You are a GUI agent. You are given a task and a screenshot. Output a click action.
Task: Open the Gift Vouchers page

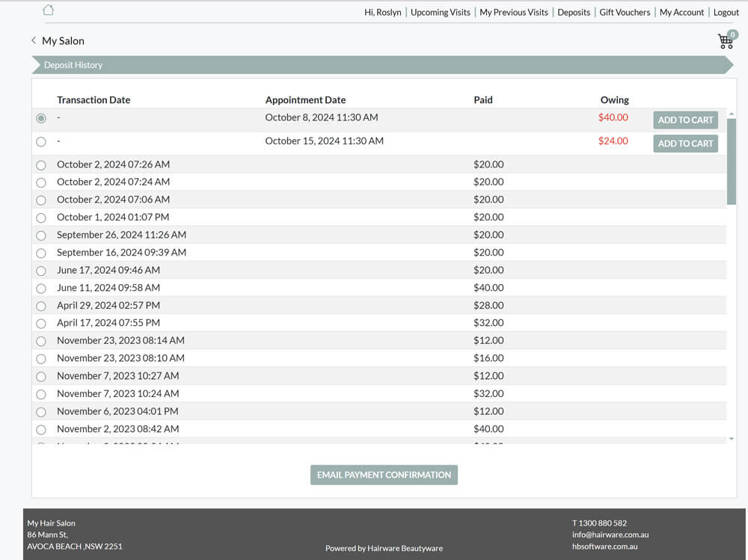[x=625, y=12]
